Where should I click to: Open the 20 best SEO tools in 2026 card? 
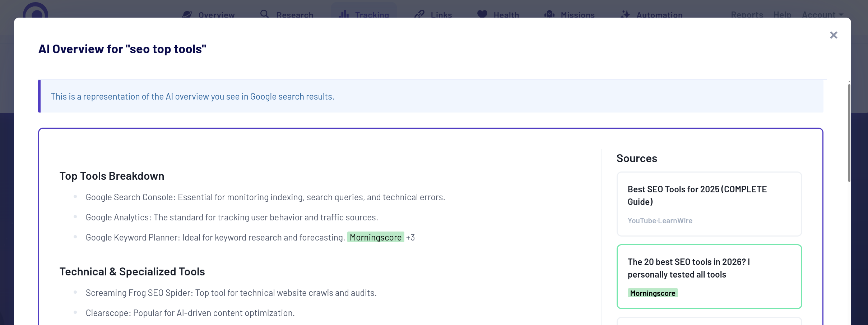point(709,276)
